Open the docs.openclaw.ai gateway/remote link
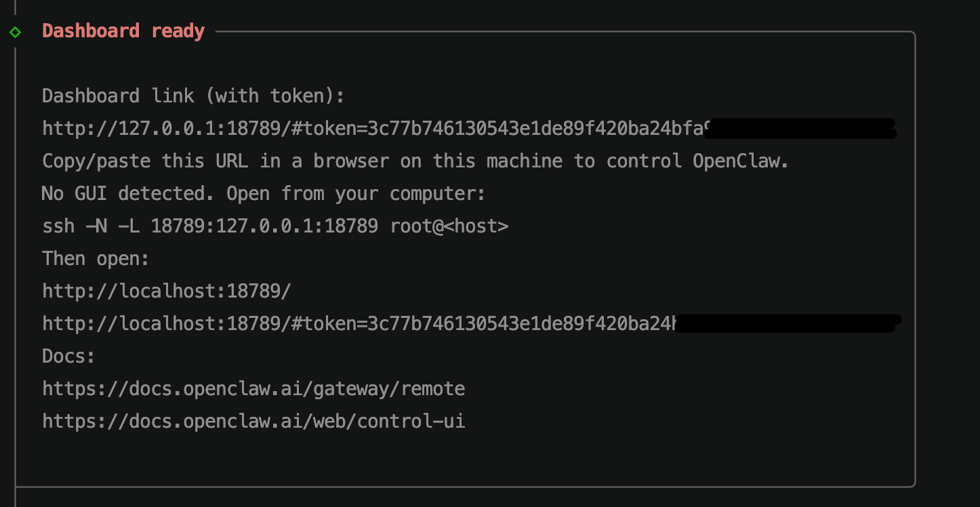The width and height of the screenshot is (980, 507). coord(253,389)
